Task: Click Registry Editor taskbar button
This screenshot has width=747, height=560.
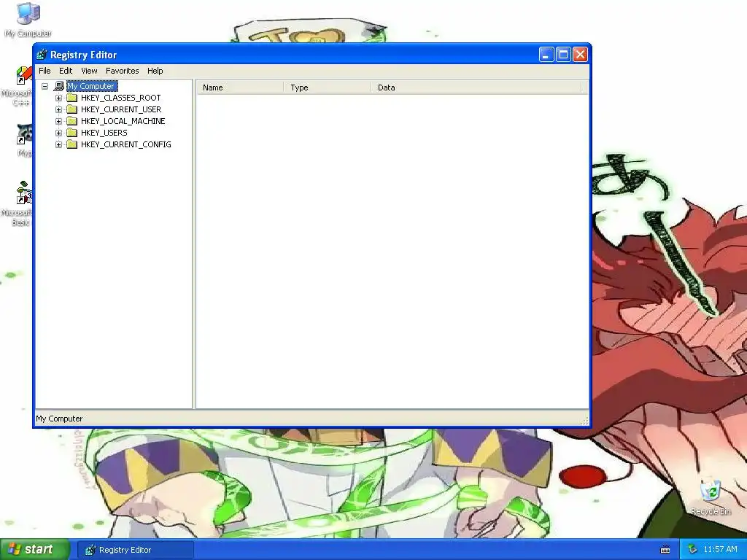Action: (136, 550)
